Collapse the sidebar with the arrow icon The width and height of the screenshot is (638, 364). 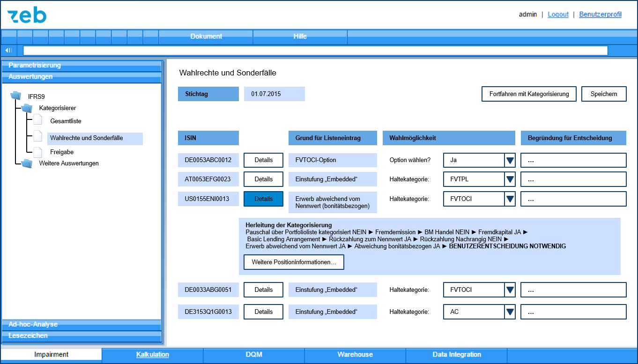click(8, 51)
